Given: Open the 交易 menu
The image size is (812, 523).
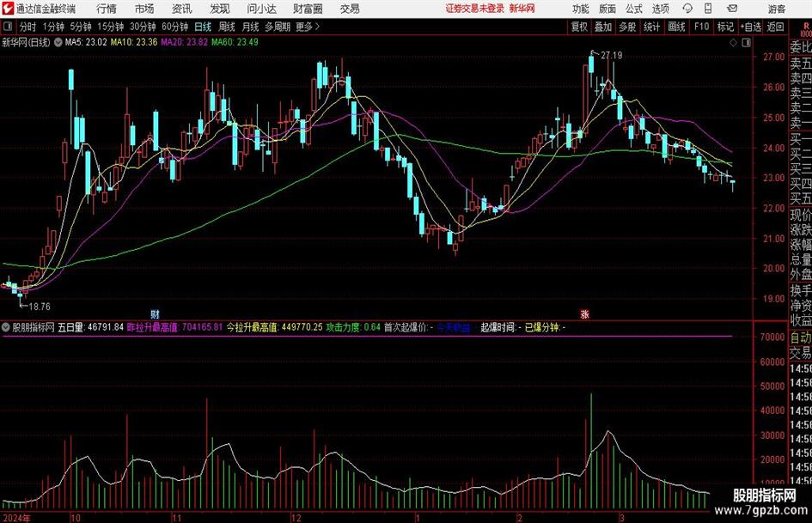Looking at the screenshot, I should click(x=350, y=9).
